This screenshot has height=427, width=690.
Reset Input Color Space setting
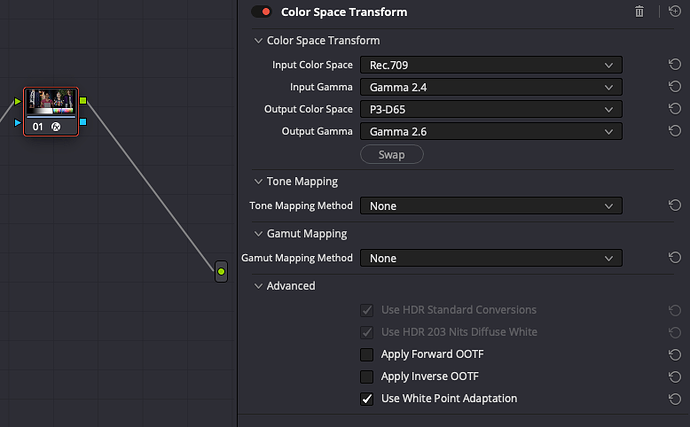pos(675,65)
